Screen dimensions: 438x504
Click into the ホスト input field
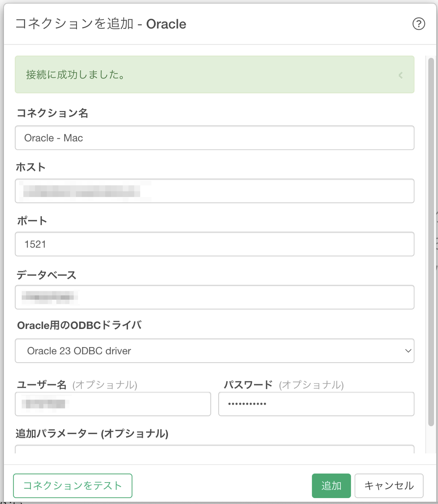(x=215, y=191)
